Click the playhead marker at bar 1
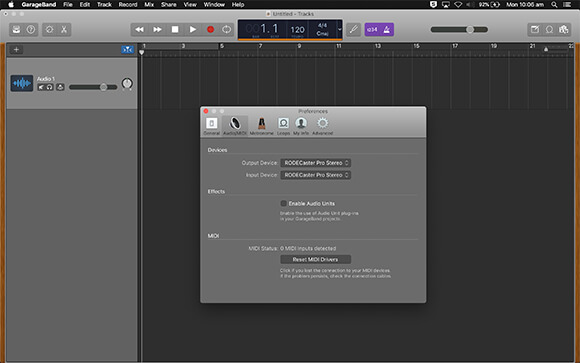This screenshot has height=363, width=580. pos(141,53)
